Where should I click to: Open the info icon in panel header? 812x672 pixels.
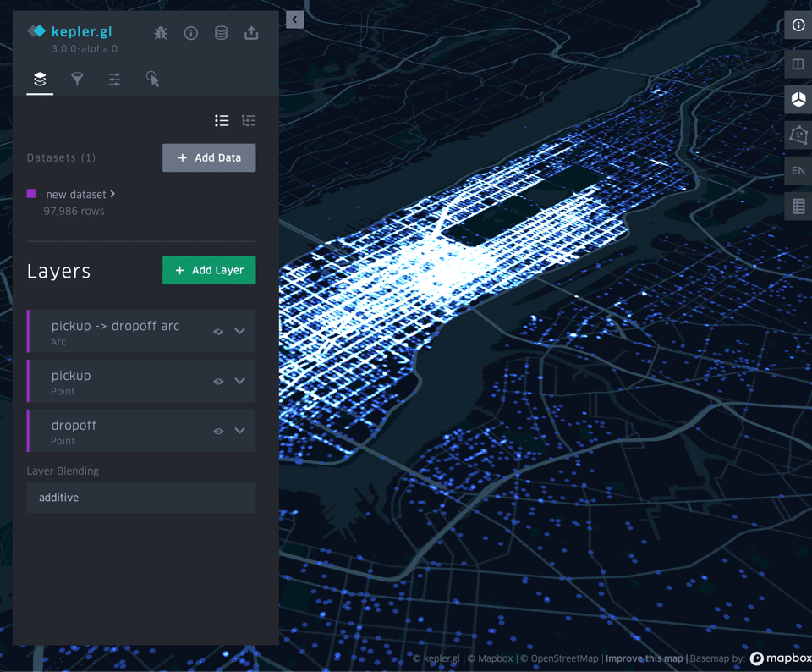(191, 33)
